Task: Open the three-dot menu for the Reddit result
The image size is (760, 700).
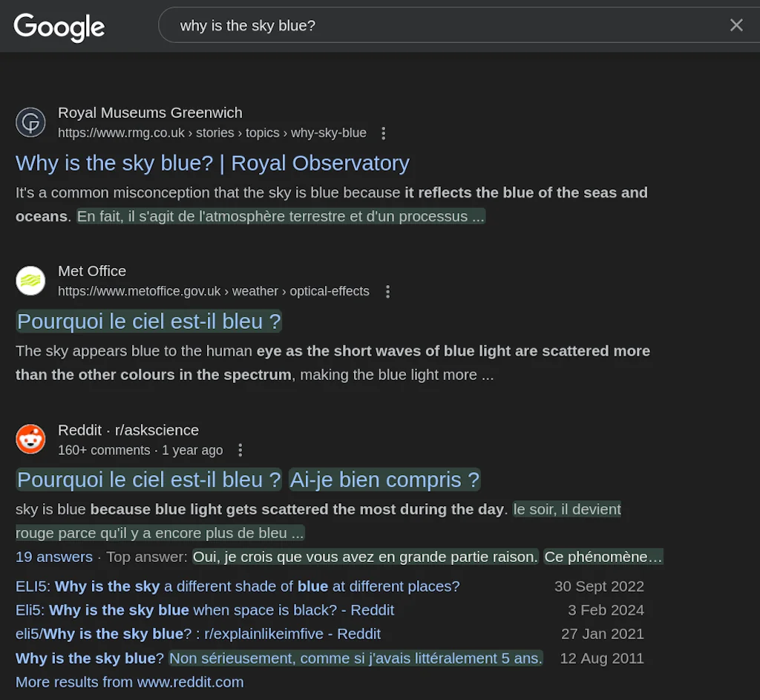Action: pos(240,450)
